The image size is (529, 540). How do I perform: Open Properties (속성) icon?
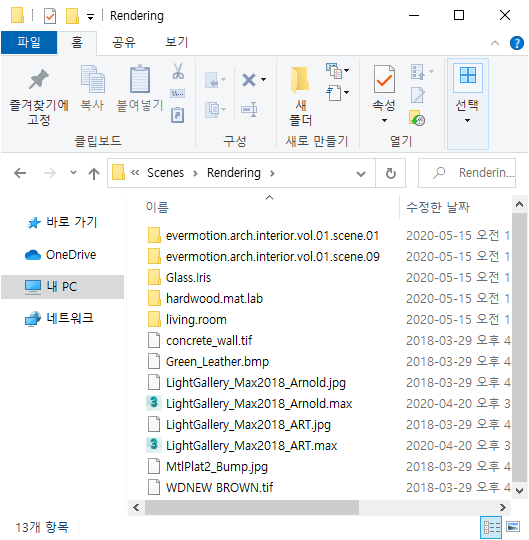384,79
